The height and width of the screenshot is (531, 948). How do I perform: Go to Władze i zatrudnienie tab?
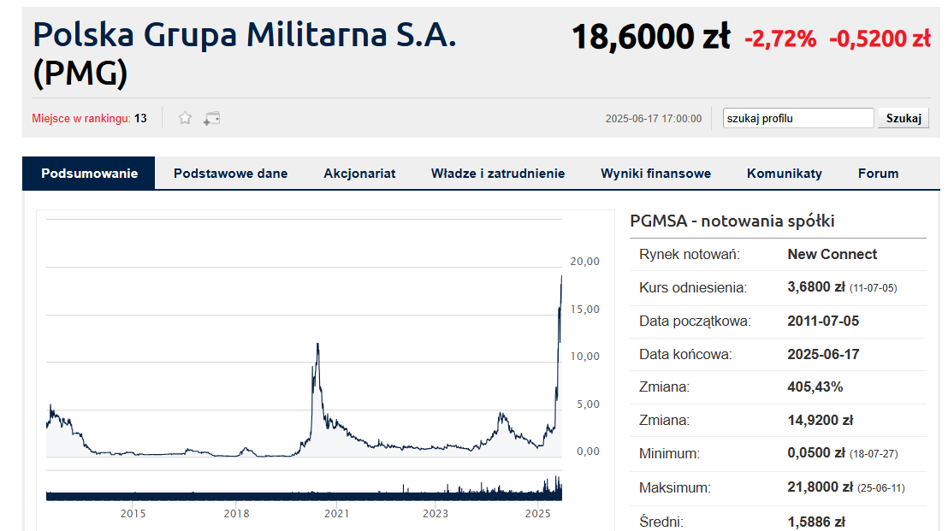(x=498, y=174)
